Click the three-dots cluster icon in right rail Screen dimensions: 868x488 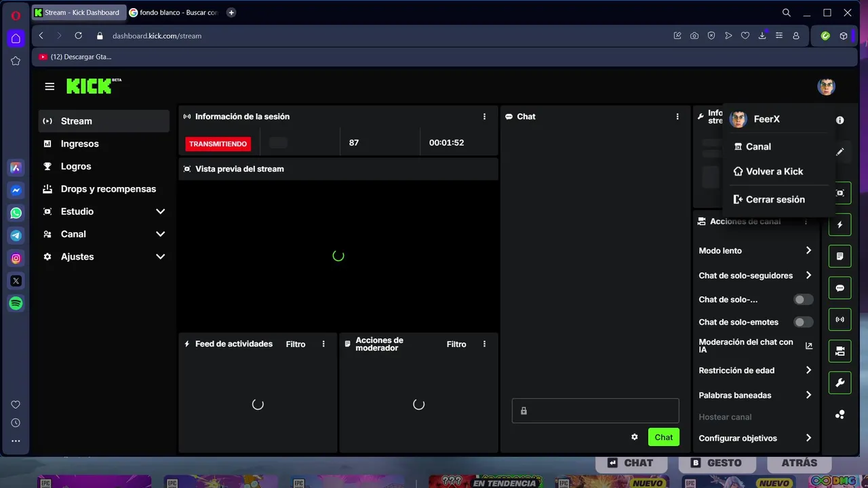pyautogui.click(x=840, y=414)
